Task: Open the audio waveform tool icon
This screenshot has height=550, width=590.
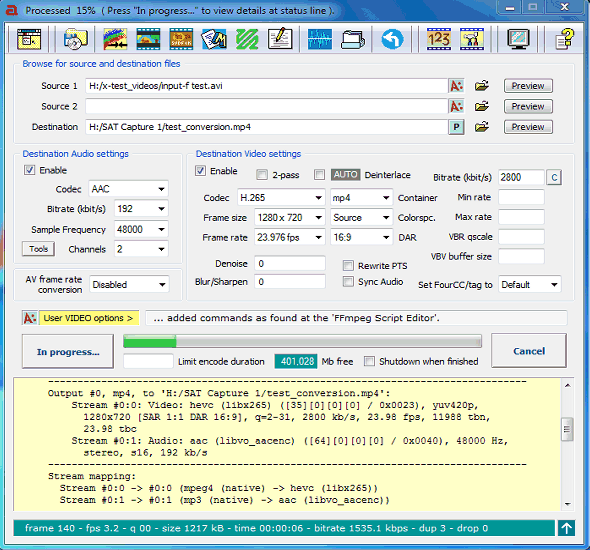Action: point(319,39)
